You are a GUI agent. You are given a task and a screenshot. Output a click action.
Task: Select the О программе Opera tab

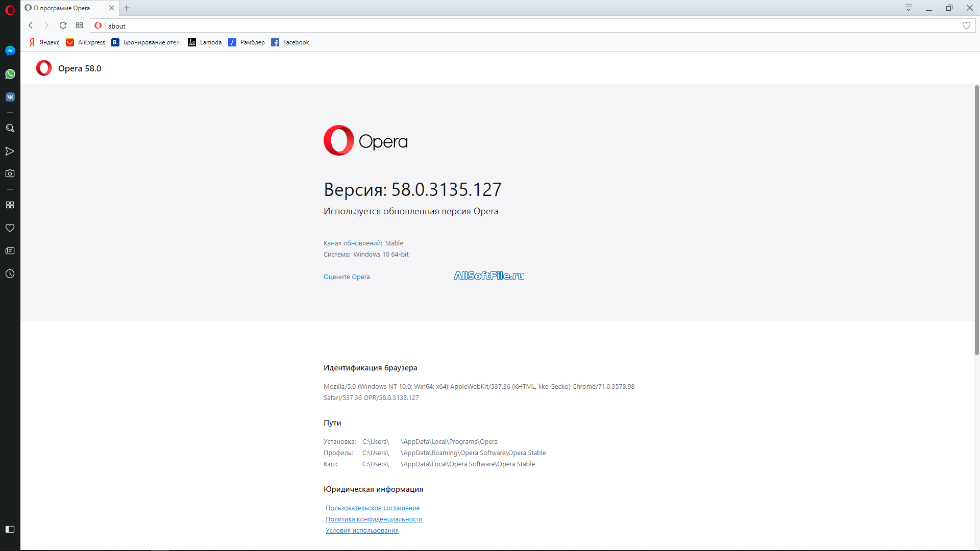tap(70, 8)
